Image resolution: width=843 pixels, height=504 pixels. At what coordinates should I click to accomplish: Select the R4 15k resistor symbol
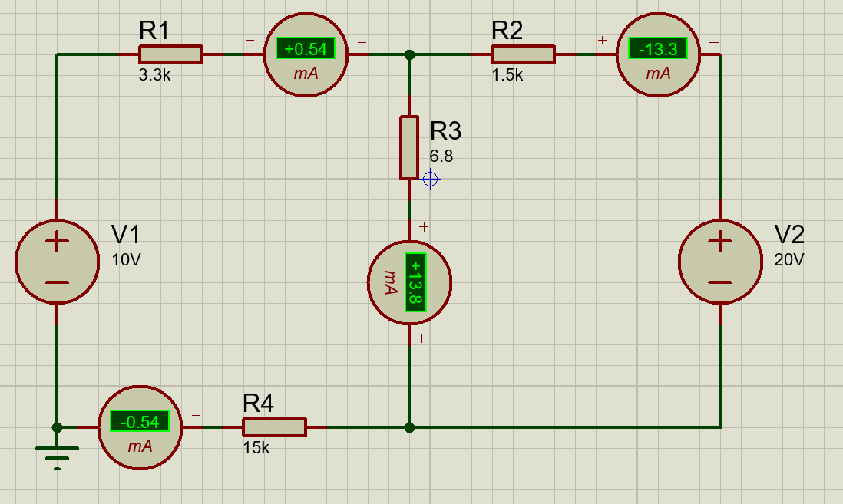274,426
